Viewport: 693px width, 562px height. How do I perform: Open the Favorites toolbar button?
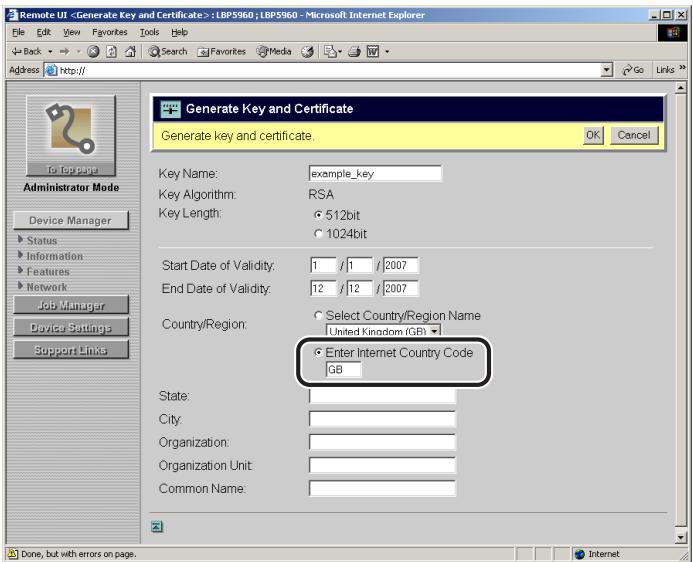point(221,52)
